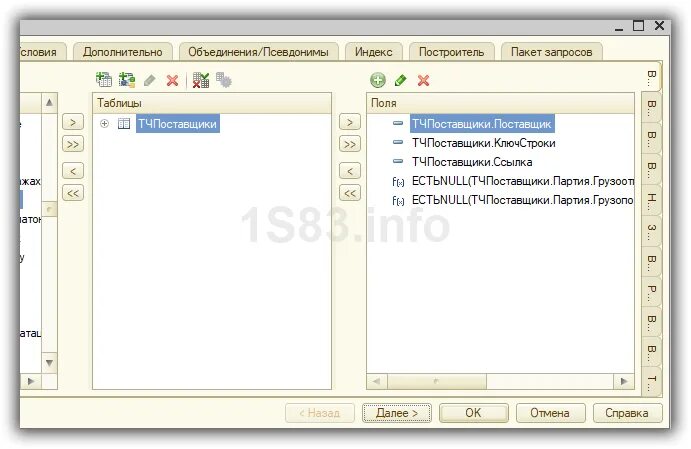Click the Поля horizontal scrollbar thumb

point(437,381)
